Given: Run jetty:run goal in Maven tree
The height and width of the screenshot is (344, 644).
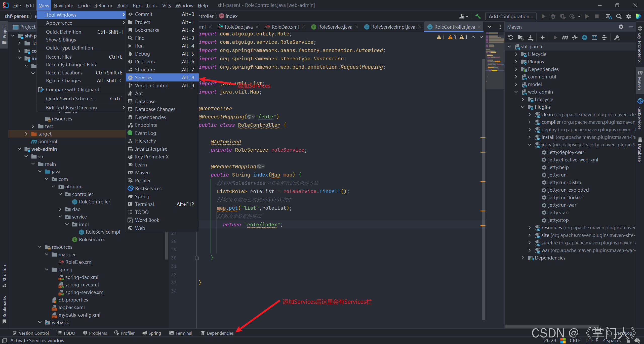Looking at the screenshot, I should pyautogui.click(x=557, y=175).
